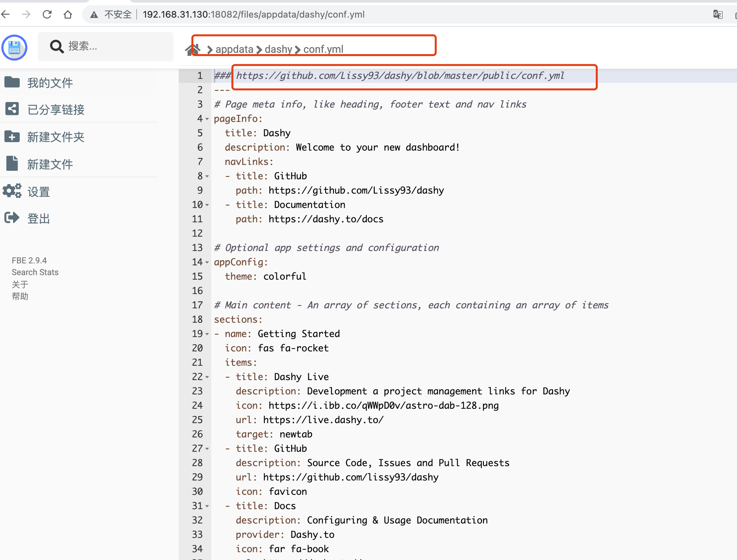This screenshot has width=737, height=560.
Task: Click the magnifier search icon
Action: 56,47
